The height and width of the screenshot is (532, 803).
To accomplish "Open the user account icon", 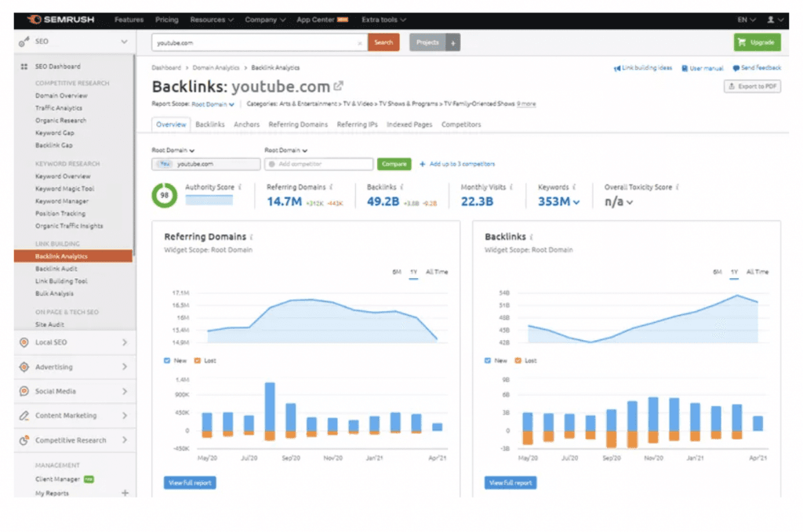I will coord(771,20).
